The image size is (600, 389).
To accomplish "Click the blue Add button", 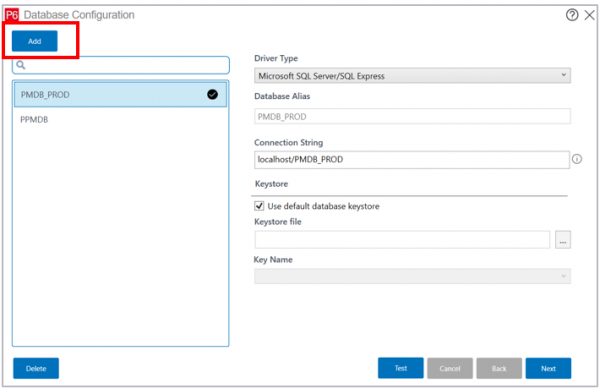I will coord(34,41).
